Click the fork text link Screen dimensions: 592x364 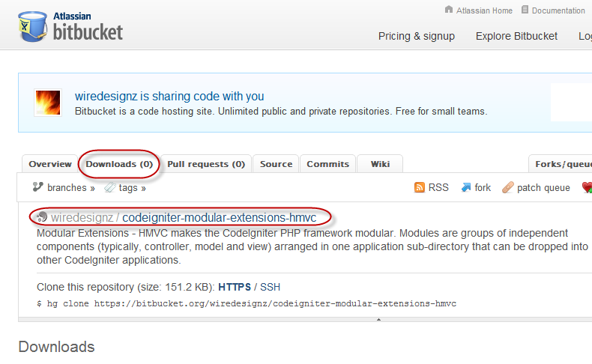tap(483, 187)
